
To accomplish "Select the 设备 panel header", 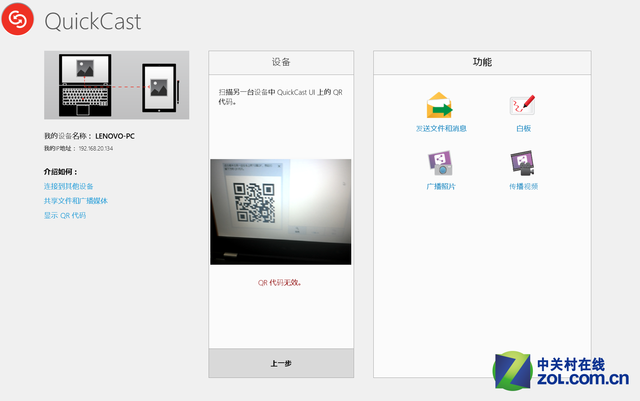I will pyautogui.click(x=281, y=62).
